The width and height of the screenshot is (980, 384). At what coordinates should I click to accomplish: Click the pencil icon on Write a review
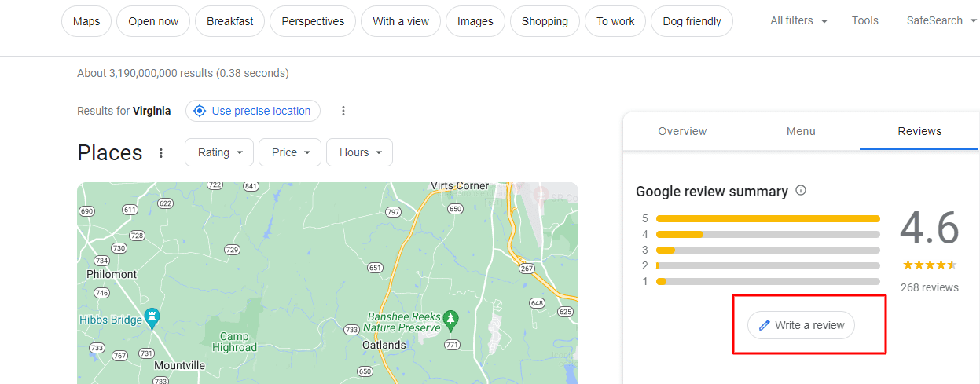(763, 325)
